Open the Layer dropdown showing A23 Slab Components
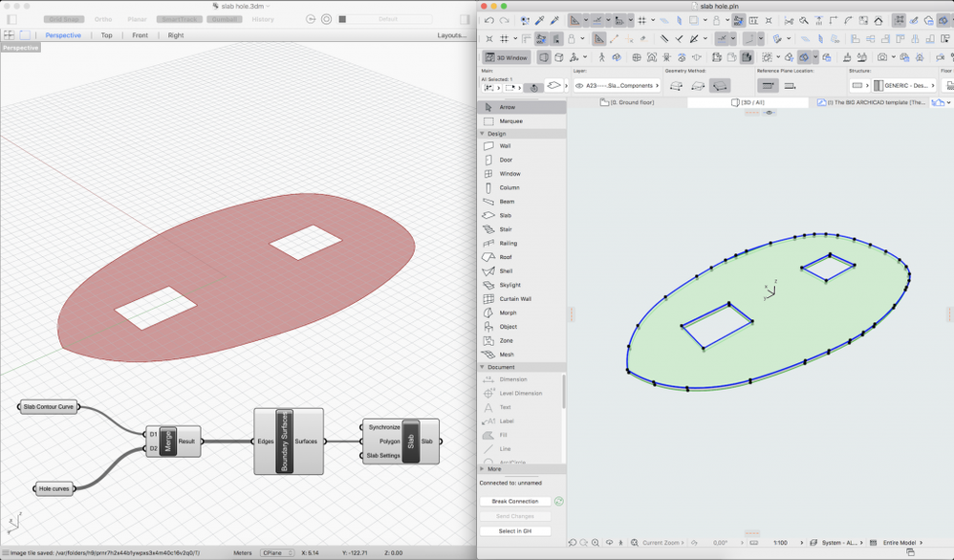 (617, 86)
